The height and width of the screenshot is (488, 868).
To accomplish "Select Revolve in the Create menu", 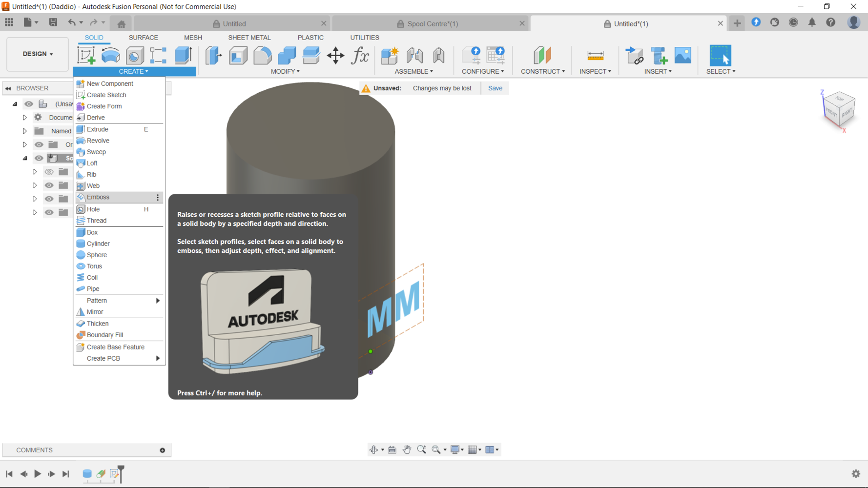I will click(x=98, y=141).
